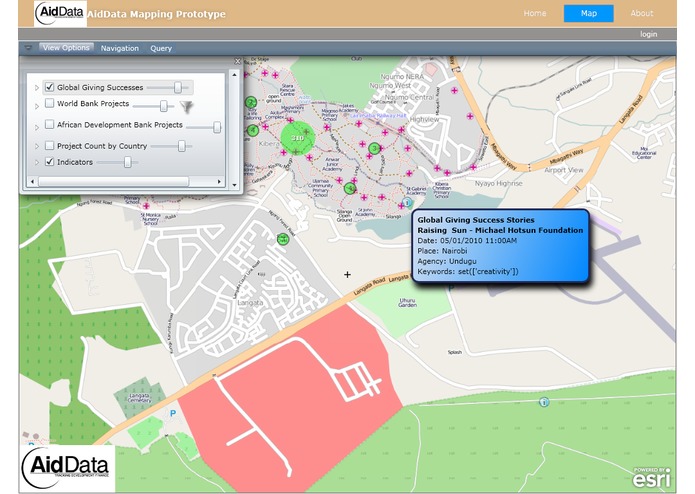The image size is (695, 494).
Task: Click the AidData logo in the header
Action: 60,14
